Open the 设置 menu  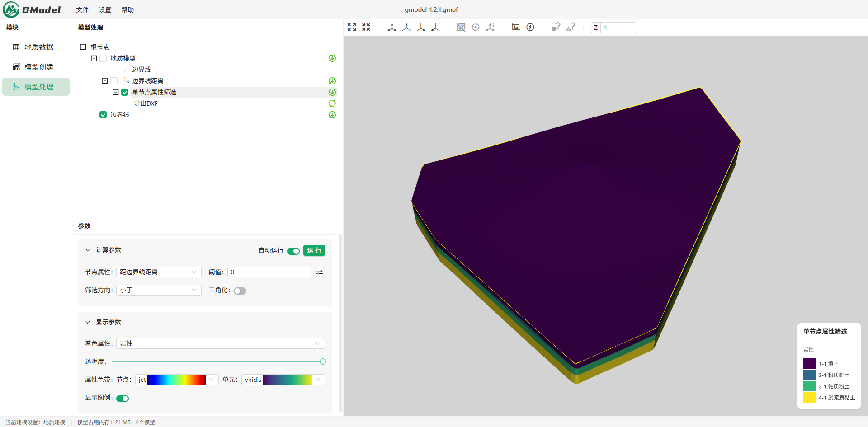[x=105, y=9]
